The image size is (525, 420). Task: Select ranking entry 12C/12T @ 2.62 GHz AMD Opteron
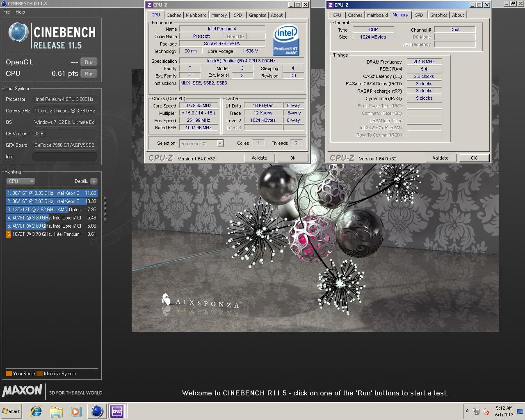52,210
